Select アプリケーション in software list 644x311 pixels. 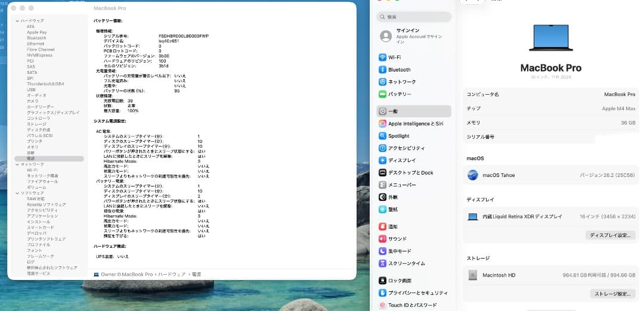tap(43, 216)
